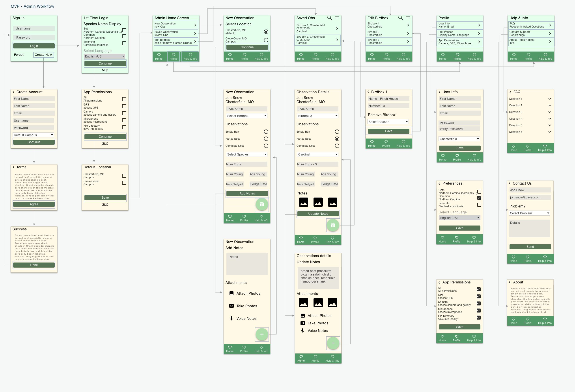575x392 pixels.
Task: Open Select Birdbox dropdown in New Observation
Action: click(246, 116)
